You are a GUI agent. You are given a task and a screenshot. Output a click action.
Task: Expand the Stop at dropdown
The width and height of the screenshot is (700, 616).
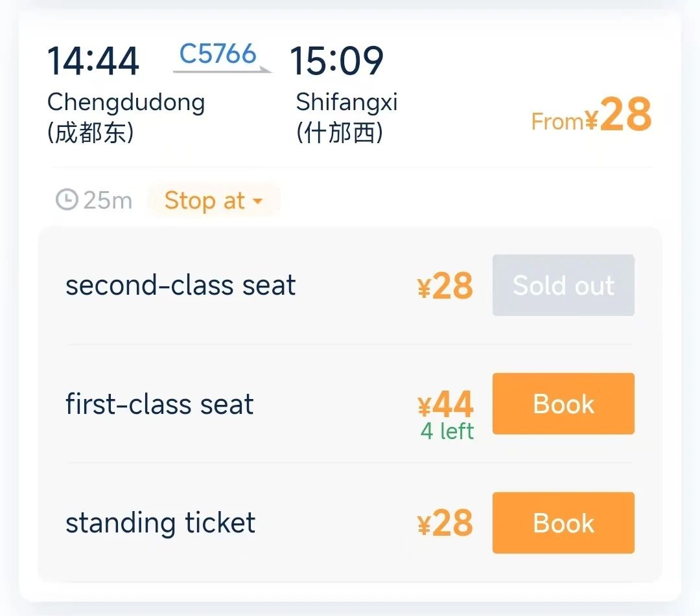point(213,200)
